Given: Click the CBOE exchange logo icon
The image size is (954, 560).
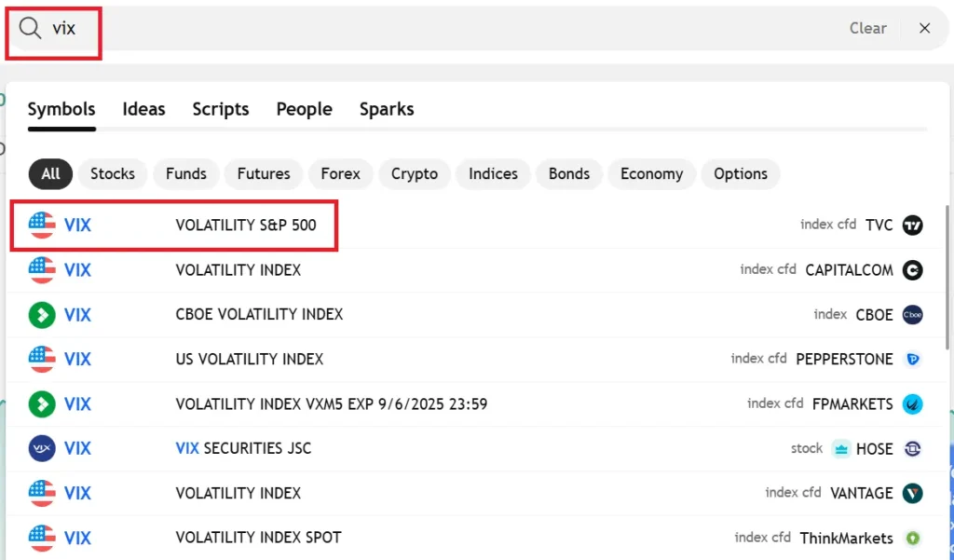Looking at the screenshot, I should 912,315.
